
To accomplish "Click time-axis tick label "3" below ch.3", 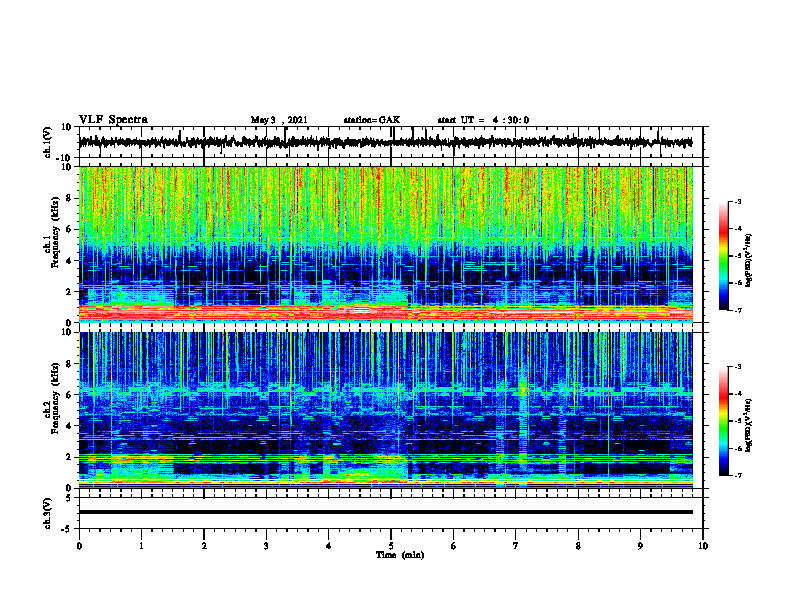I will pos(266,546).
